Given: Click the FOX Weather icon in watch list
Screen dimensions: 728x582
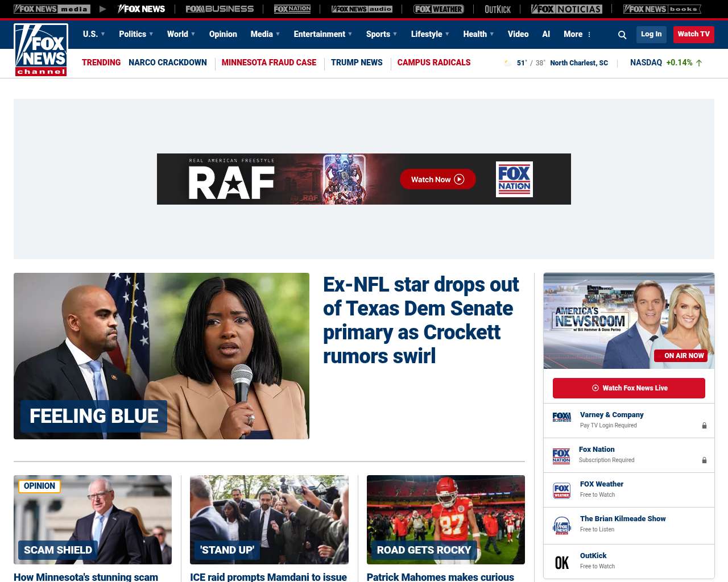Looking at the screenshot, I should 562,490.
